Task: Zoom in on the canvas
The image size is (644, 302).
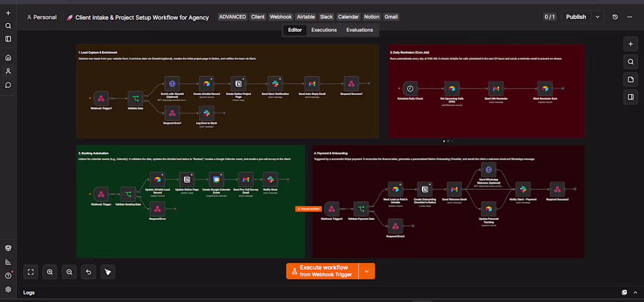Action: click(x=50, y=272)
